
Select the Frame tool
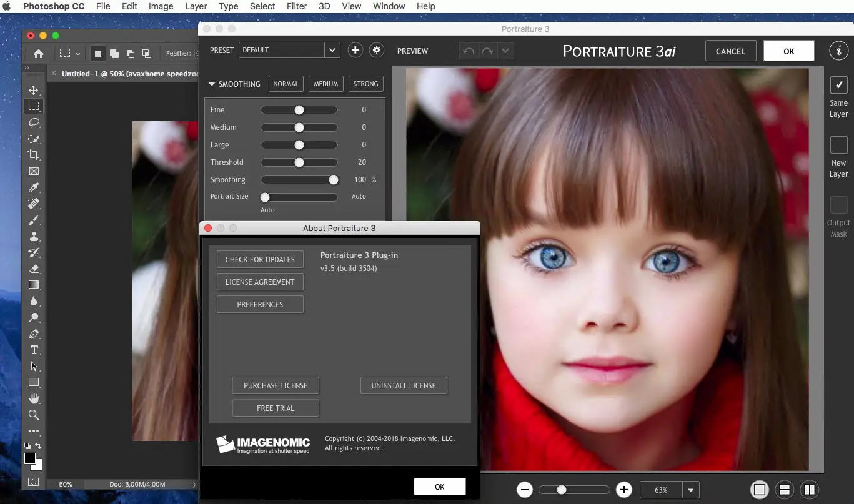34,171
